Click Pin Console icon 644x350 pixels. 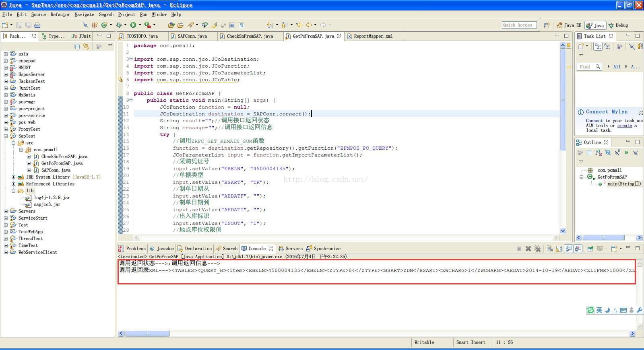pos(590,249)
